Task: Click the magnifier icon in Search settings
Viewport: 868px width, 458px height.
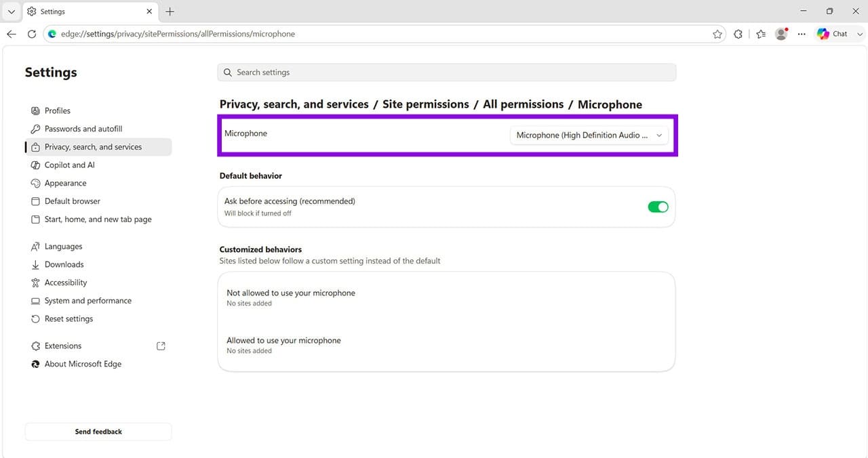Action: 228,72
